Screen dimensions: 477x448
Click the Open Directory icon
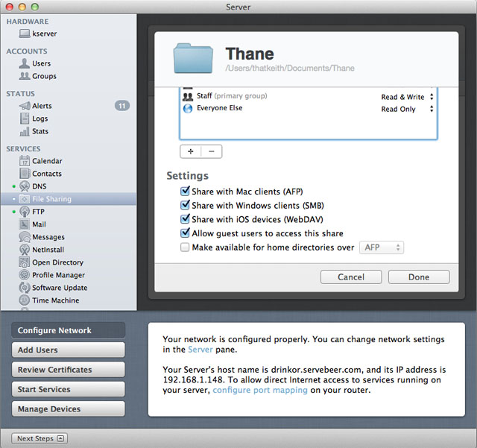[25, 262]
